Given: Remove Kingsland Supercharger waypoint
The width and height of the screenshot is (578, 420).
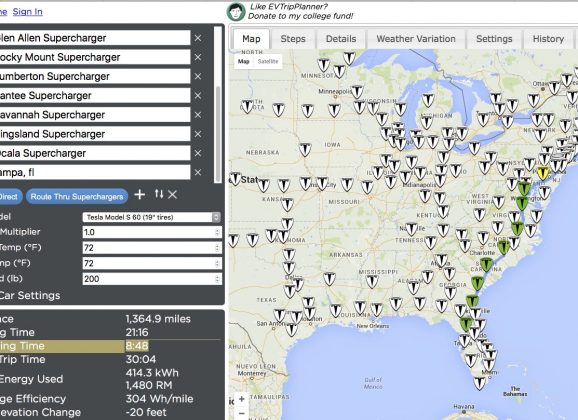Looking at the screenshot, I should pos(198,134).
